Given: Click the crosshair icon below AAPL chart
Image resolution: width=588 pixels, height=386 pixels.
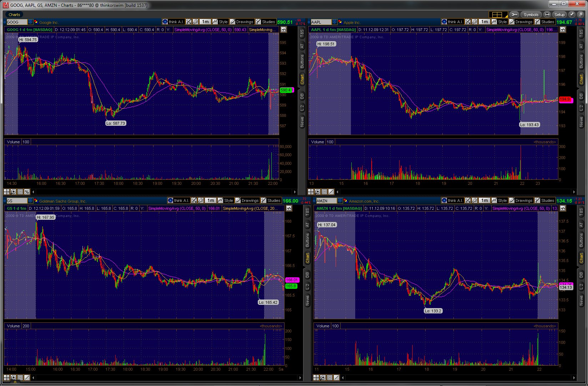Looking at the screenshot, I should coord(311,192).
